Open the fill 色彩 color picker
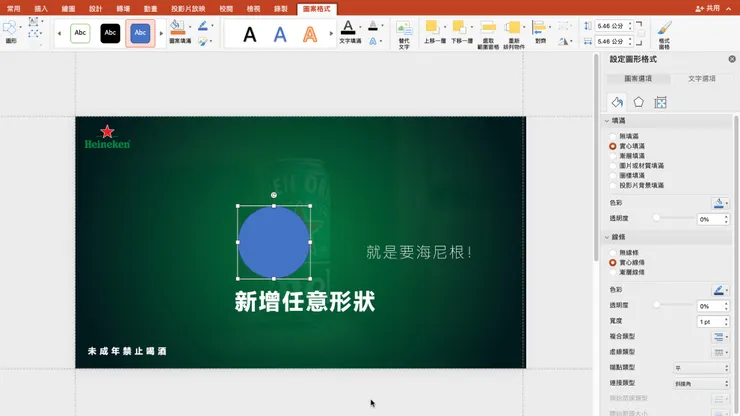Image resolution: width=740 pixels, height=416 pixels. click(720, 203)
